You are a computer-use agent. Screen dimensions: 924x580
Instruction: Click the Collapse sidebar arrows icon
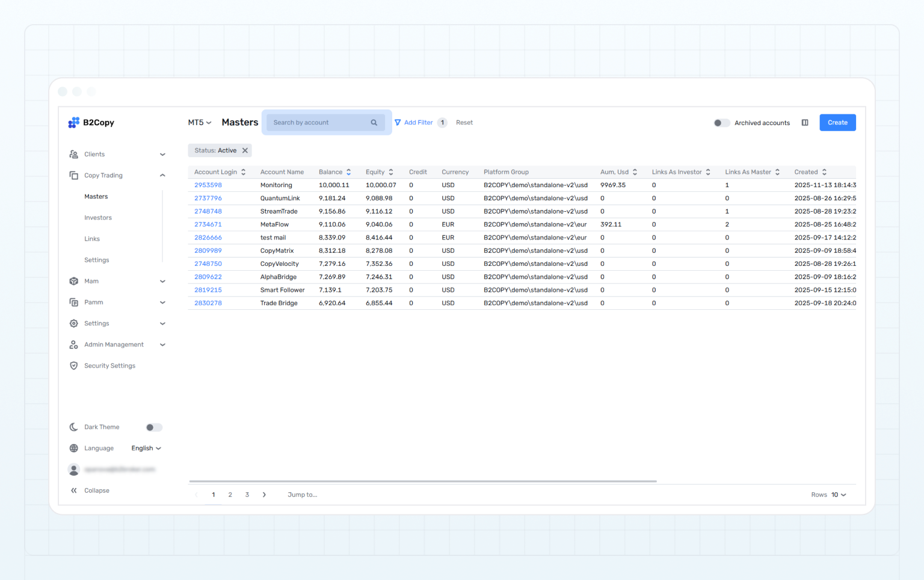(74, 490)
